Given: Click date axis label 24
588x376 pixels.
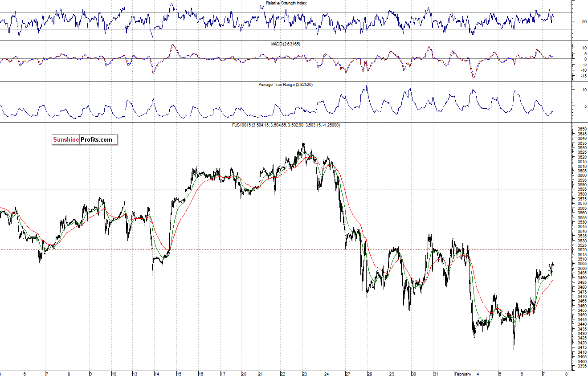Looking at the screenshot, I should pos(327,374).
